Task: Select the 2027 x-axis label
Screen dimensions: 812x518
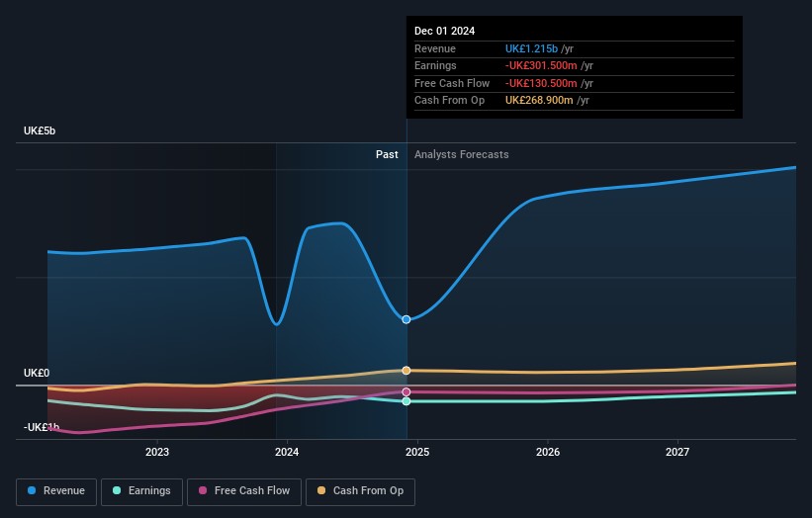Action: [x=677, y=453]
